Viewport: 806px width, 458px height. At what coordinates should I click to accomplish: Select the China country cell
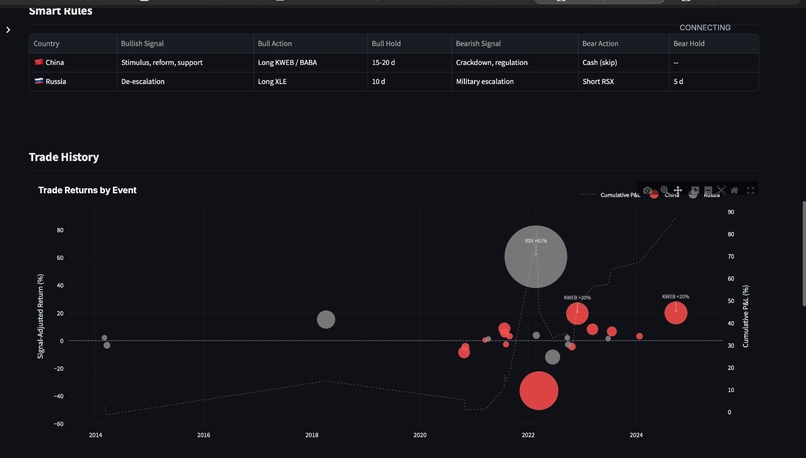click(x=73, y=63)
